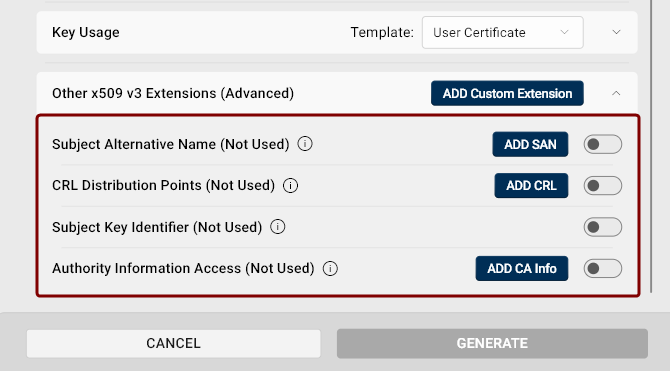Cancel the certificate generation dialog
Image resolution: width=670 pixels, height=371 pixels.
(173, 343)
